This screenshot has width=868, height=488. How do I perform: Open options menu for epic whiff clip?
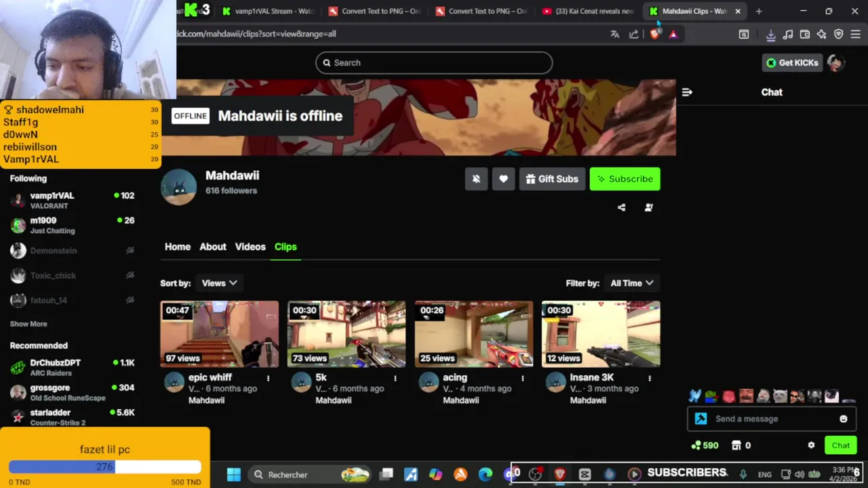pyautogui.click(x=269, y=378)
